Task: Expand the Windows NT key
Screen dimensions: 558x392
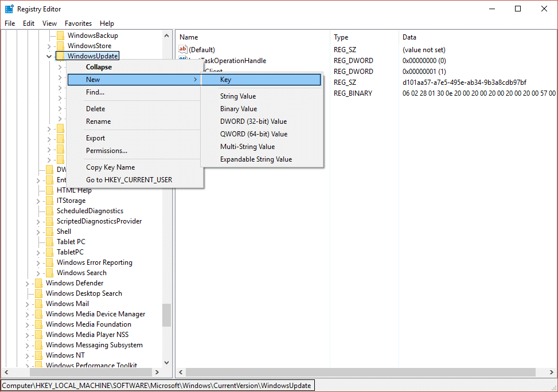Action: coord(26,355)
